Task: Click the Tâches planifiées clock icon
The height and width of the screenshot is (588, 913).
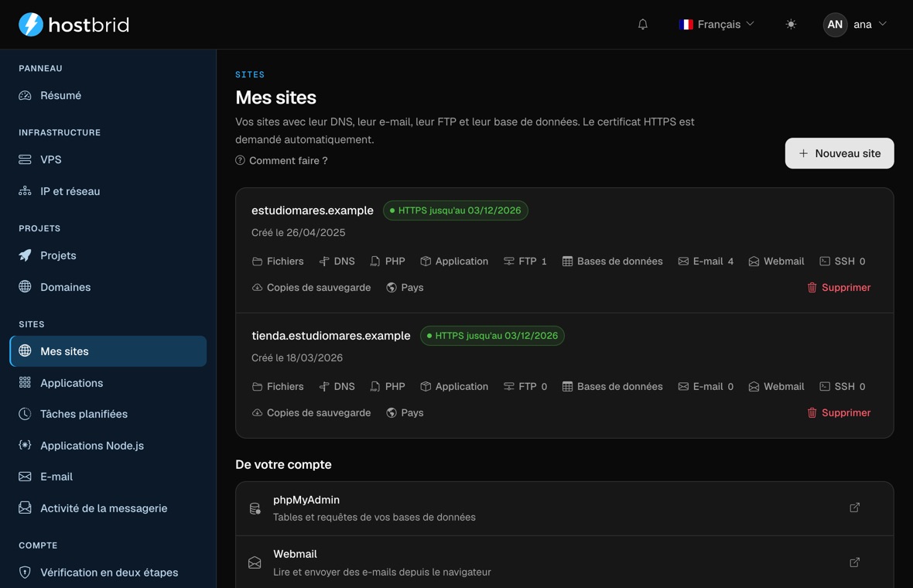Action: [25, 414]
